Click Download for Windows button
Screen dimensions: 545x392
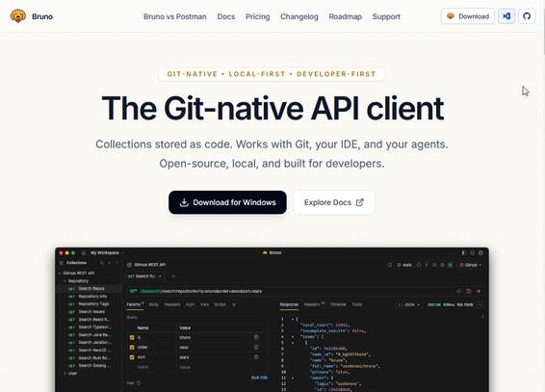pyautogui.click(x=227, y=202)
